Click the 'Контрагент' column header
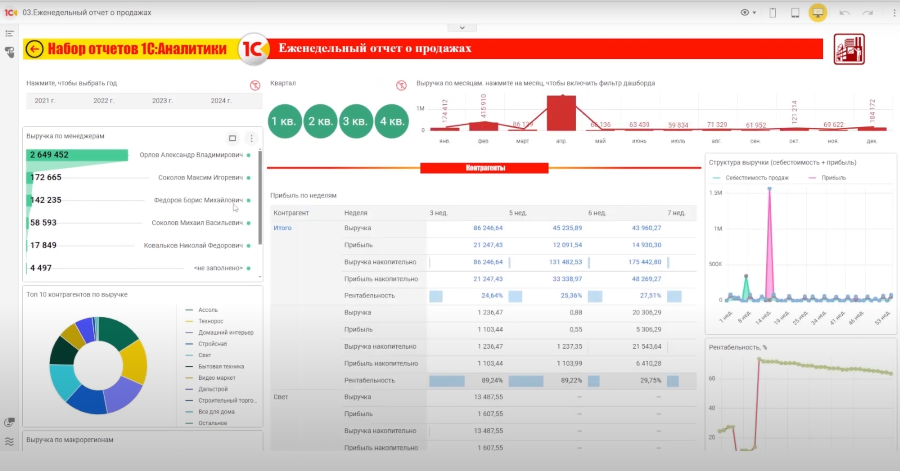The image size is (900, 471). tap(291, 213)
